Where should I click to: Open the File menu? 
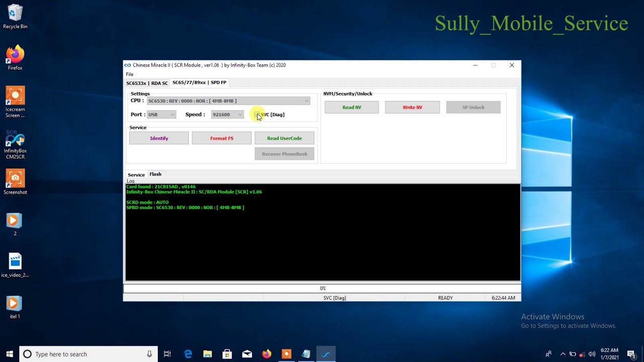[130, 74]
